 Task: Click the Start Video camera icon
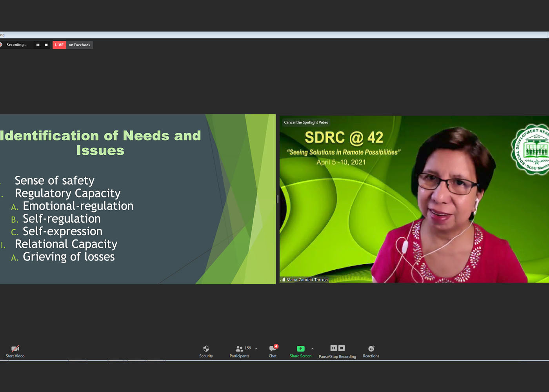click(x=15, y=348)
